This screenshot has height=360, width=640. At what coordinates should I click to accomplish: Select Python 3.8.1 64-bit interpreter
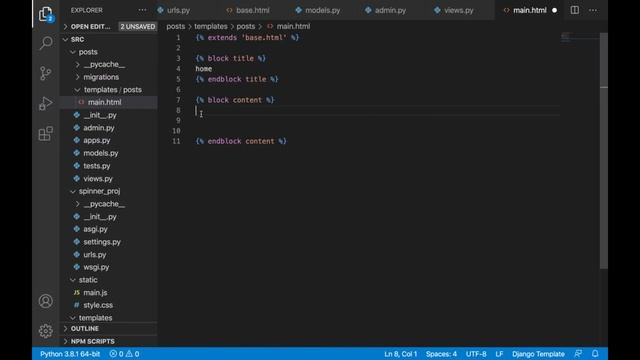70,354
